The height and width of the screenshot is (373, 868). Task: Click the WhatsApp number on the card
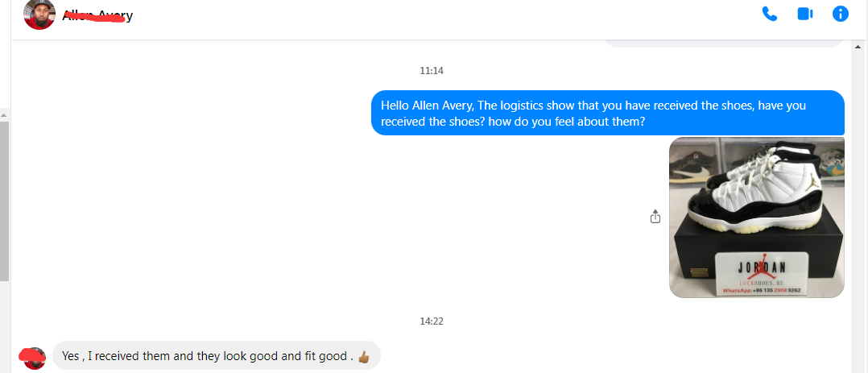pyautogui.click(x=762, y=290)
